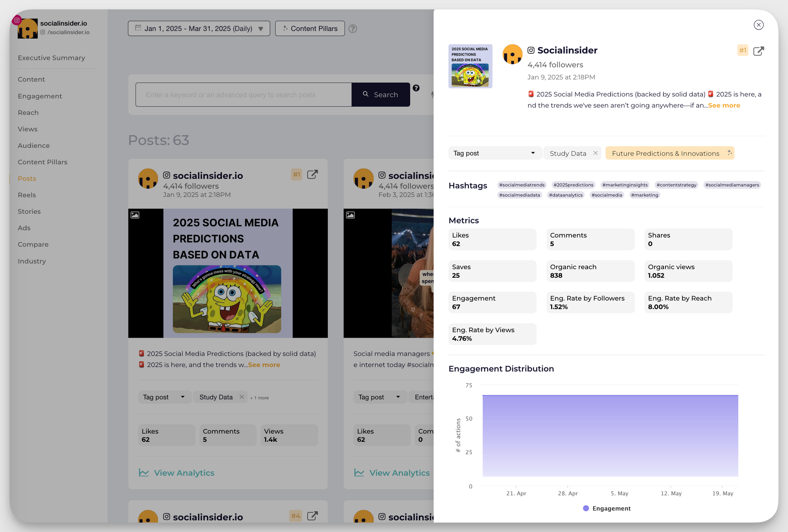
Task: Toggle the Engagement legend item in chart
Action: tap(607, 508)
